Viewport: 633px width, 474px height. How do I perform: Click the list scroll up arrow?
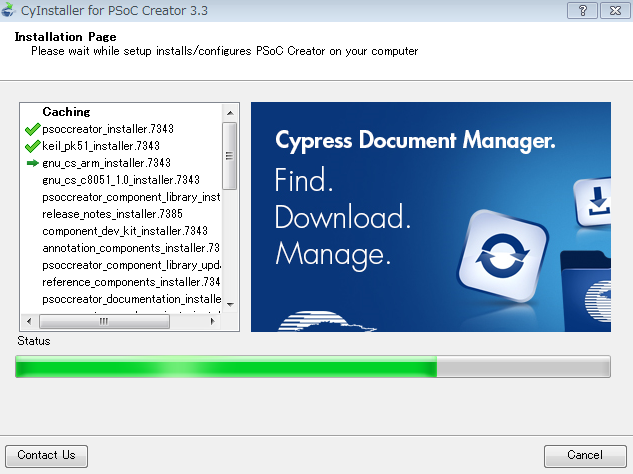230,113
